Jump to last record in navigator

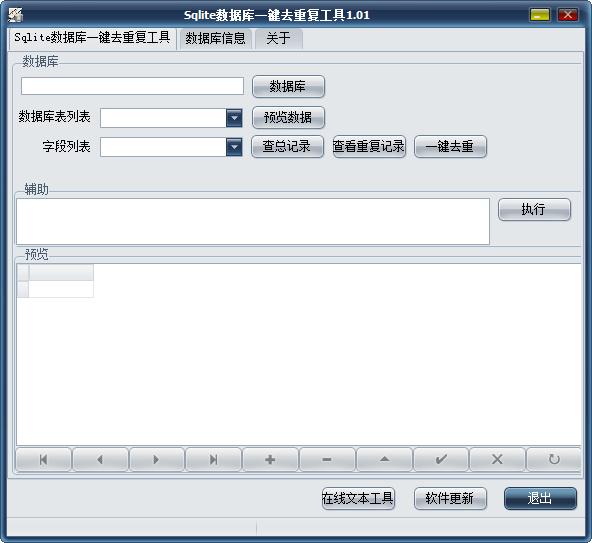(x=214, y=459)
